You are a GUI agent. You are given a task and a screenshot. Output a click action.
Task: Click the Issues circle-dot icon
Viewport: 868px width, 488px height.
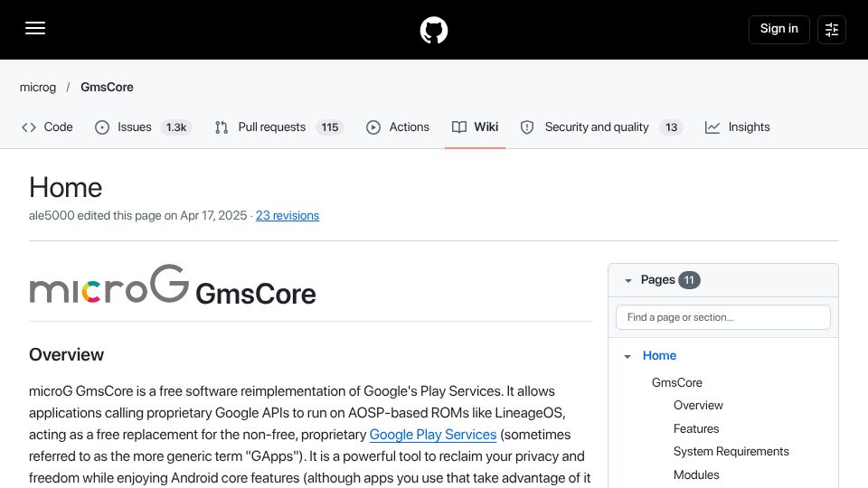tap(102, 127)
